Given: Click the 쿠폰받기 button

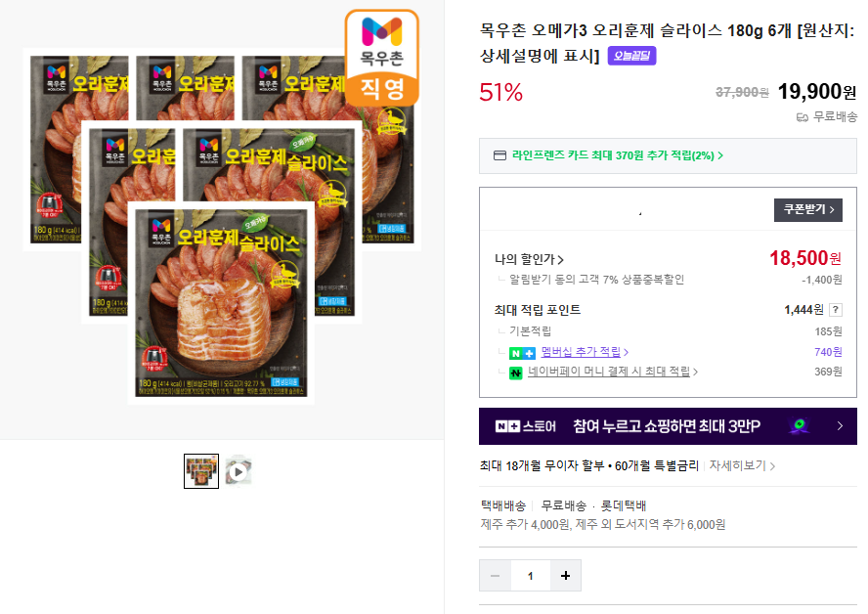Looking at the screenshot, I should (808, 209).
